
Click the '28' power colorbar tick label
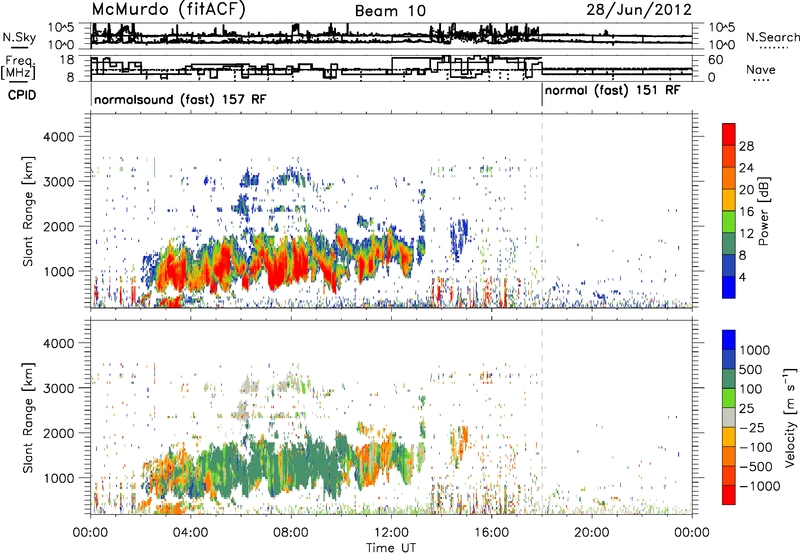(746, 146)
